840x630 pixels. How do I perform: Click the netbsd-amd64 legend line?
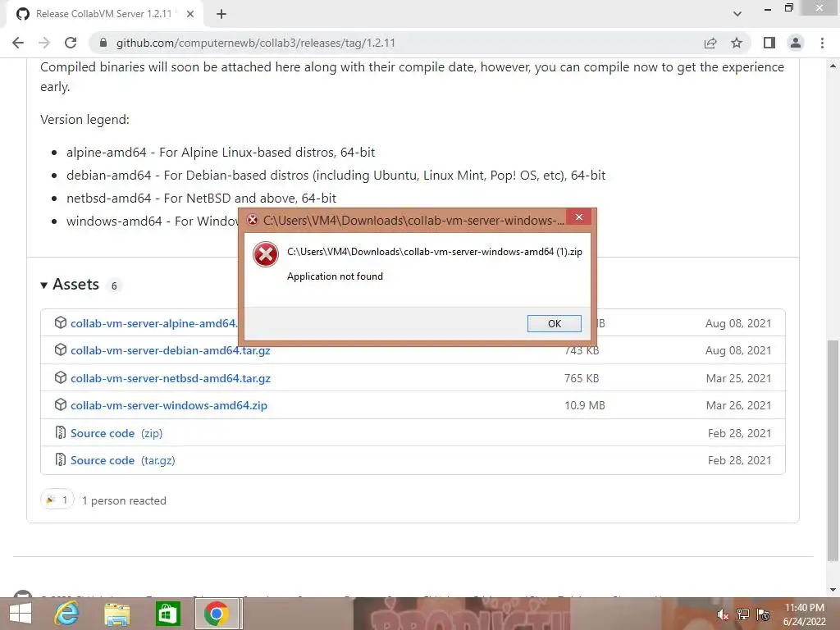201,199
